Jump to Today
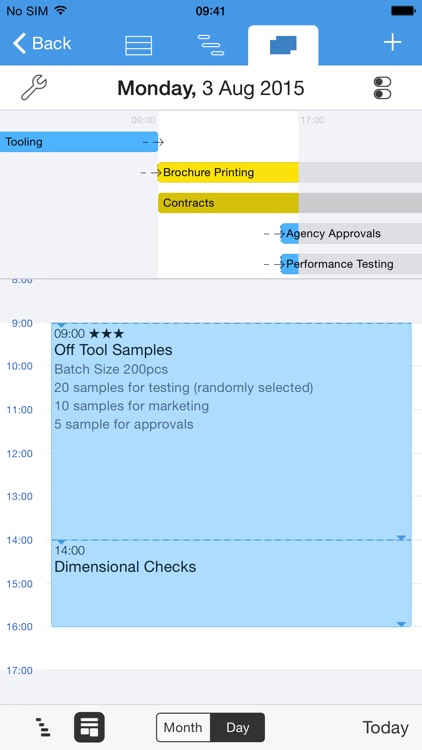422x750 pixels. pos(386,728)
